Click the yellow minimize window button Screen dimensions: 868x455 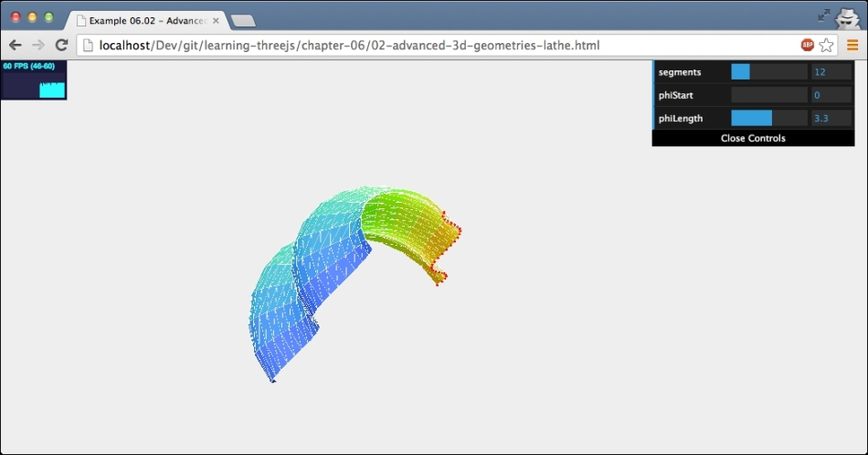pyautogui.click(x=32, y=17)
